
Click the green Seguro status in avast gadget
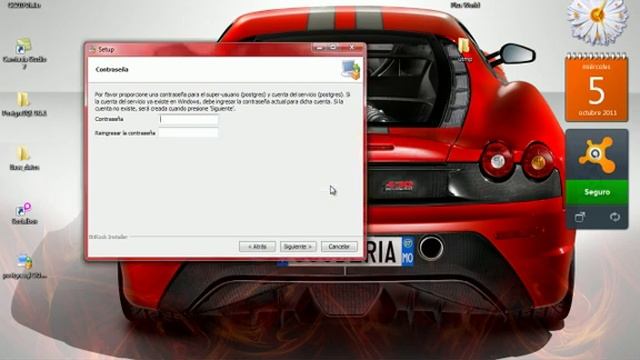pos(597,192)
